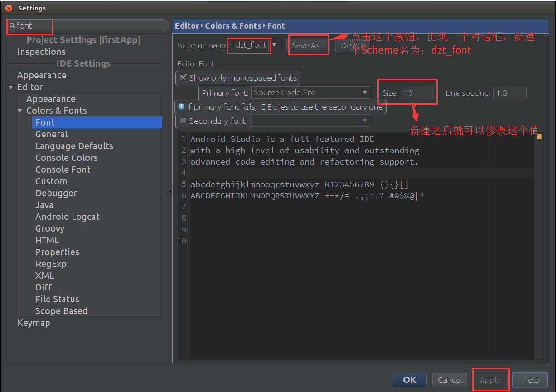Select Custom item

(51, 181)
